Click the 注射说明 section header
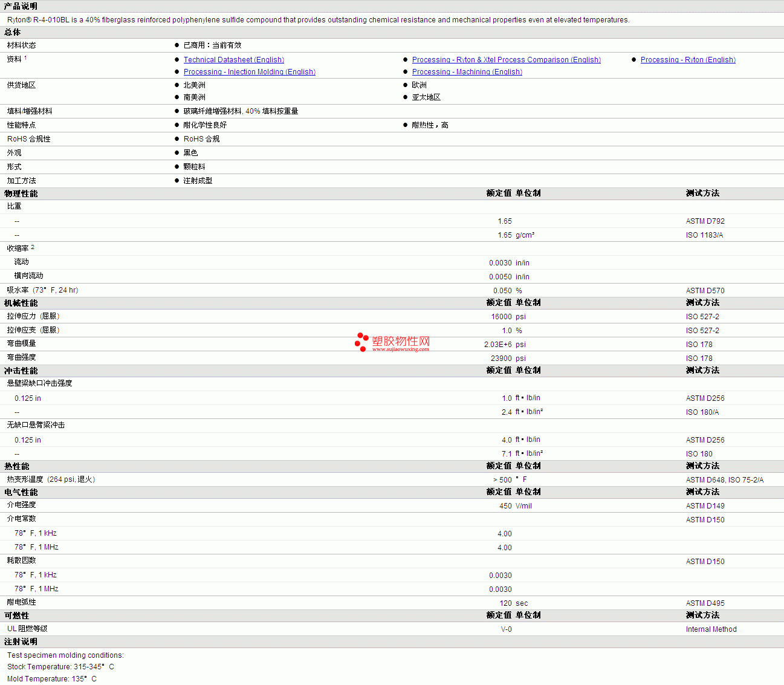784x685 pixels. tap(21, 641)
